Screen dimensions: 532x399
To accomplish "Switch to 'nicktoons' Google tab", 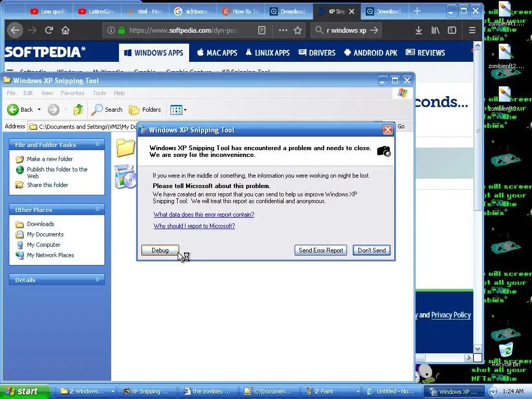I will pos(192,11).
